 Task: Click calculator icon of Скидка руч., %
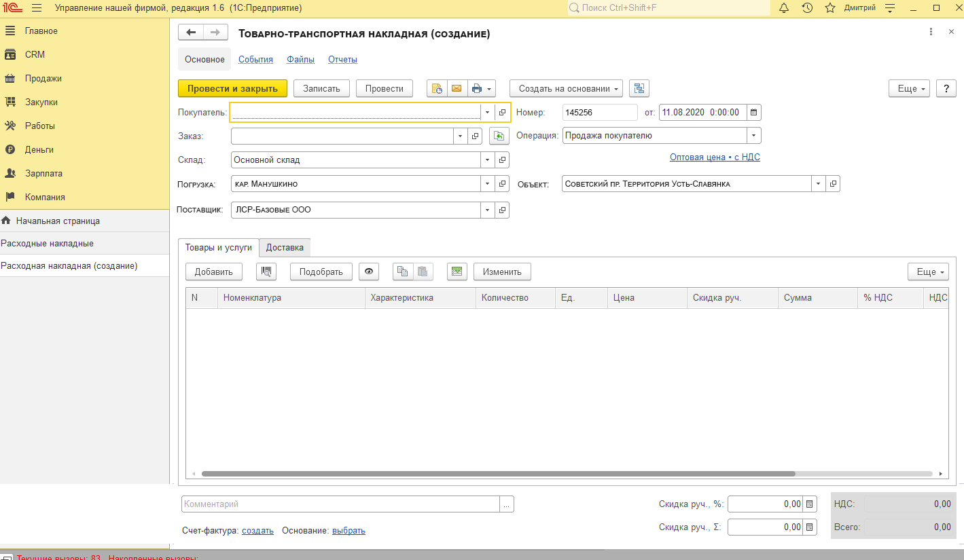coord(809,504)
